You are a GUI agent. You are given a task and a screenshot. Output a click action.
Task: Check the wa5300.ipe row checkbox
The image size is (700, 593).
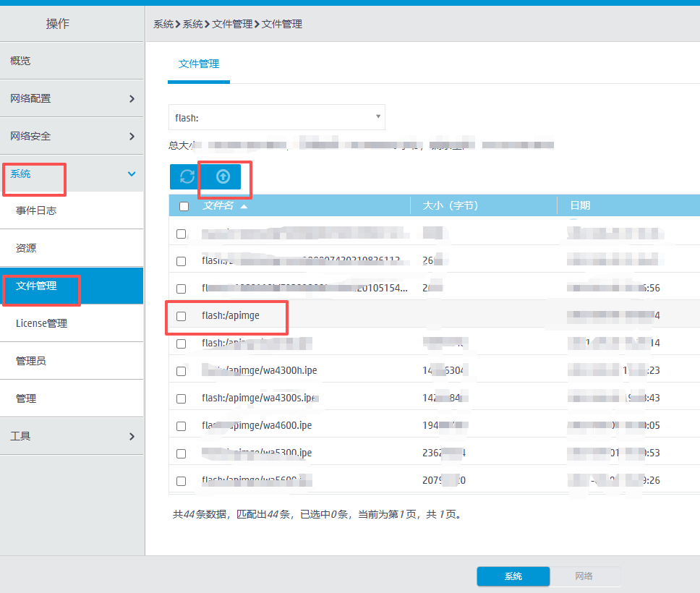[x=182, y=453]
